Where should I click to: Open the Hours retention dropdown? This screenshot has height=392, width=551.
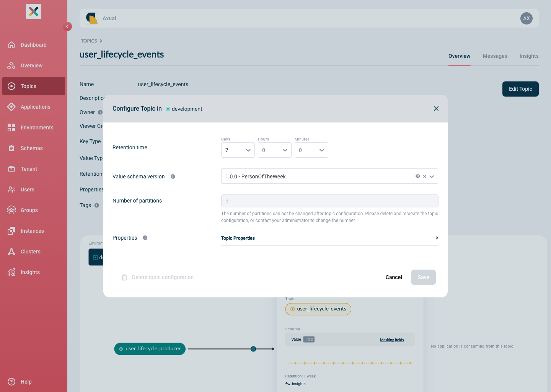pyautogui.click(x=275, y=150)
